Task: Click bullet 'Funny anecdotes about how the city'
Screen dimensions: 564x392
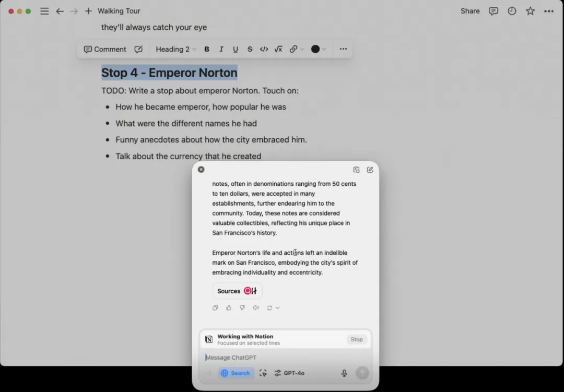Action: [x=211, y=140]
